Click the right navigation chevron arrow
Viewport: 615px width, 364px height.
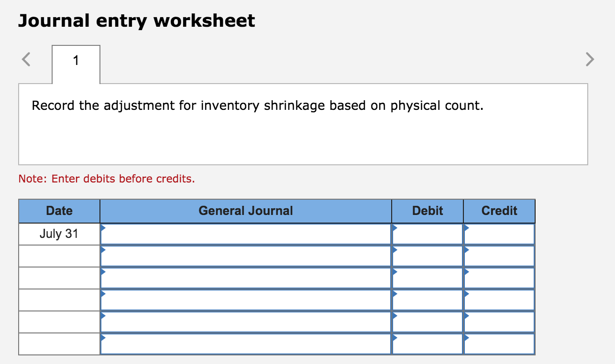point(589,59)
